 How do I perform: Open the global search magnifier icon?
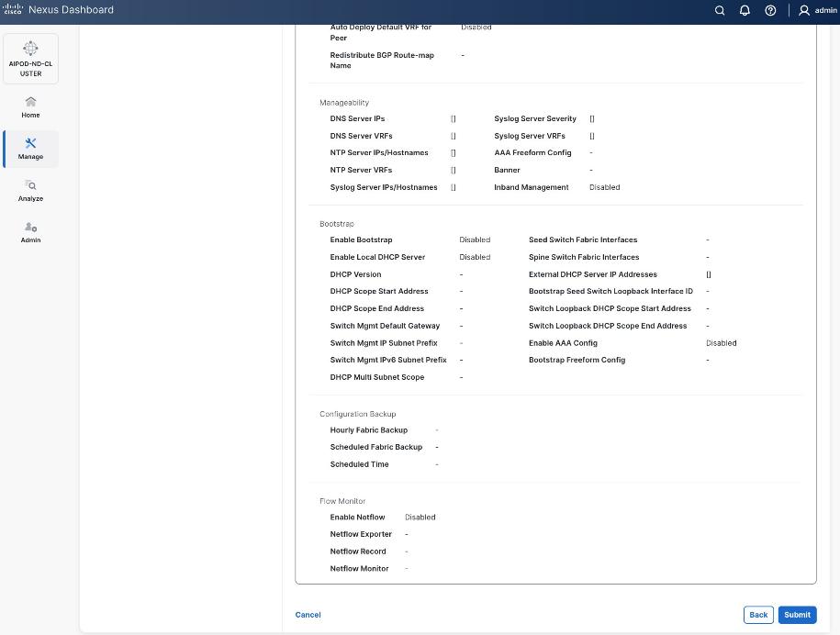coord(720,10)
